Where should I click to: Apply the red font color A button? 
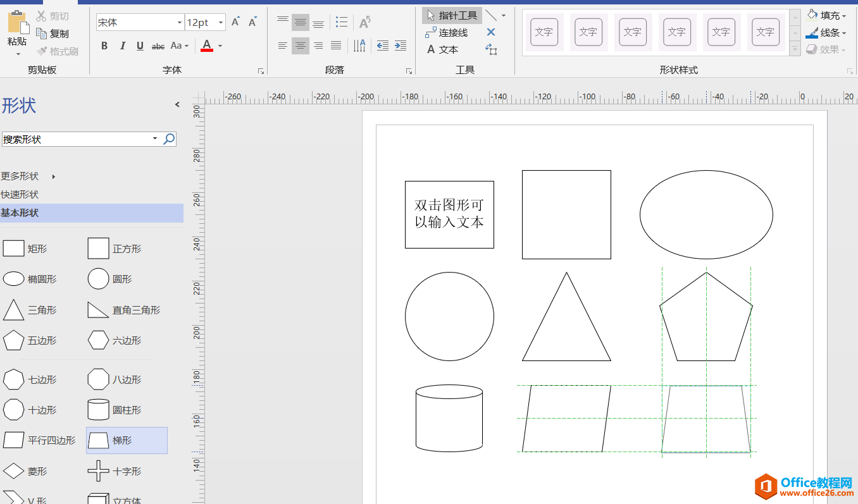pos(207,46)
